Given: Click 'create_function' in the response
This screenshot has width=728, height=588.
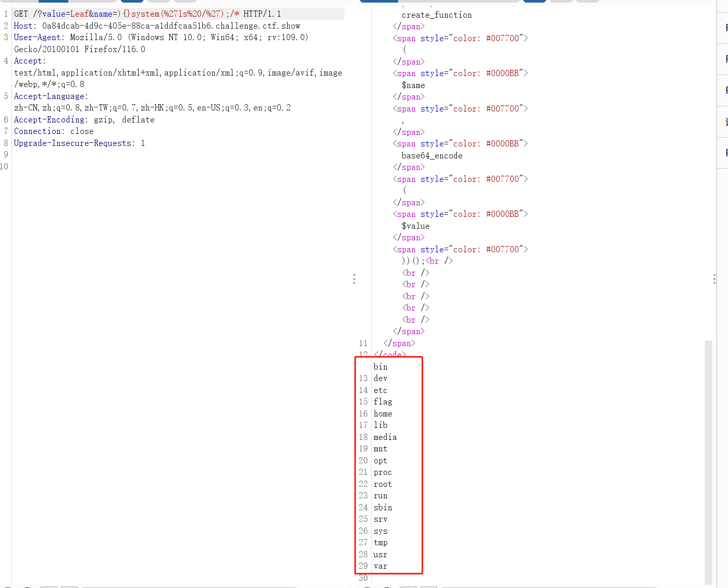Looking at the screenshot, I should pos(437,15).
